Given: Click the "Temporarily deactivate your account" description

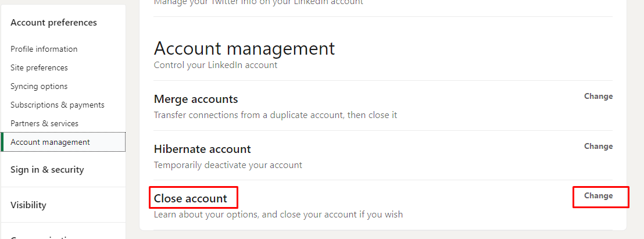Looking at the screenshot, I should point(228,165).
